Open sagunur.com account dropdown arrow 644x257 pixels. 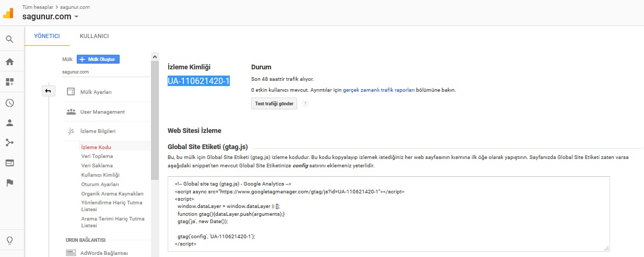coord(76,17)
